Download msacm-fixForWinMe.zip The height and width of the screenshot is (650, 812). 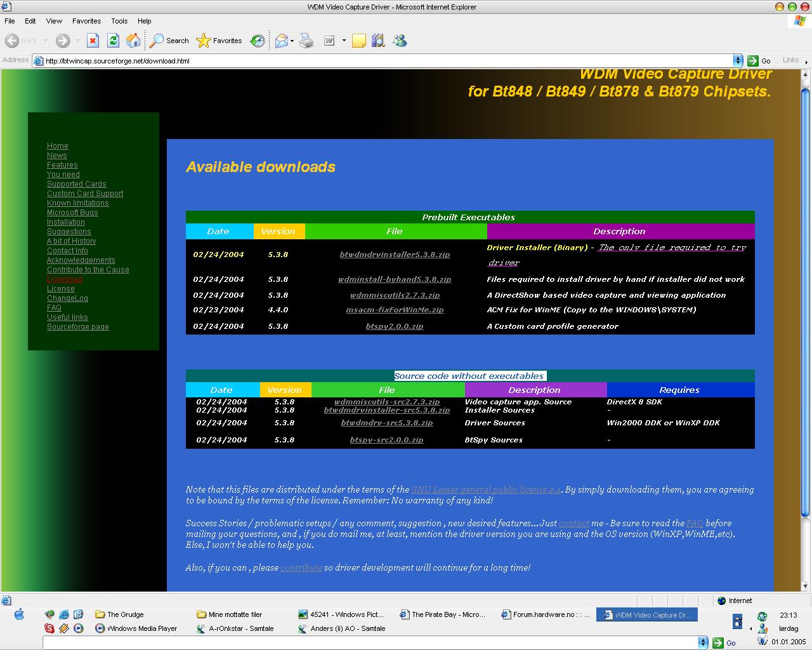(395, 310)
